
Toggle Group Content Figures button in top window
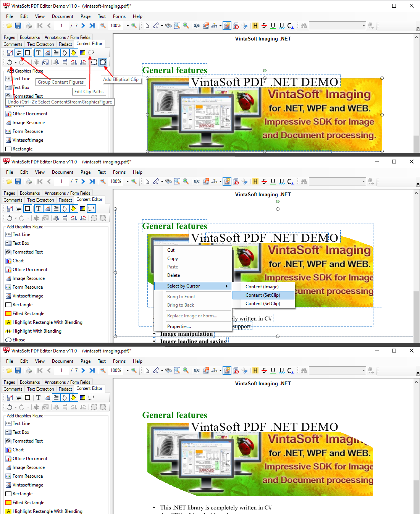pos(18,53)
